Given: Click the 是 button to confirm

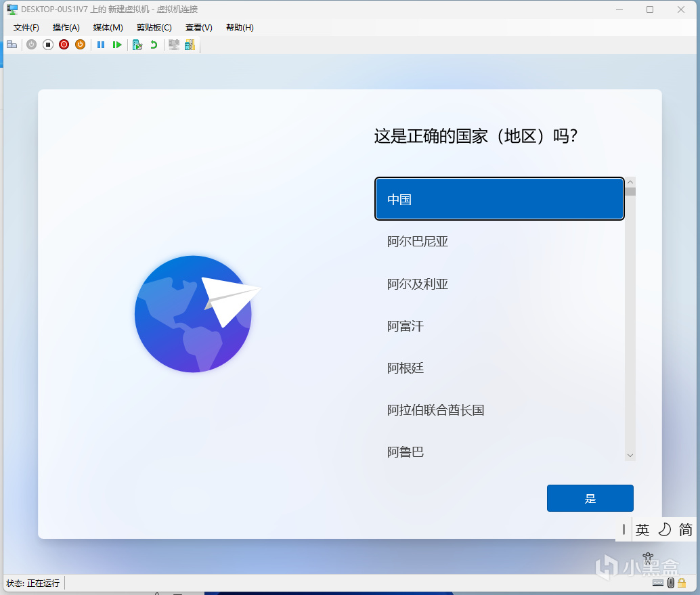Looking at the screenshot, I should (590, 498).
